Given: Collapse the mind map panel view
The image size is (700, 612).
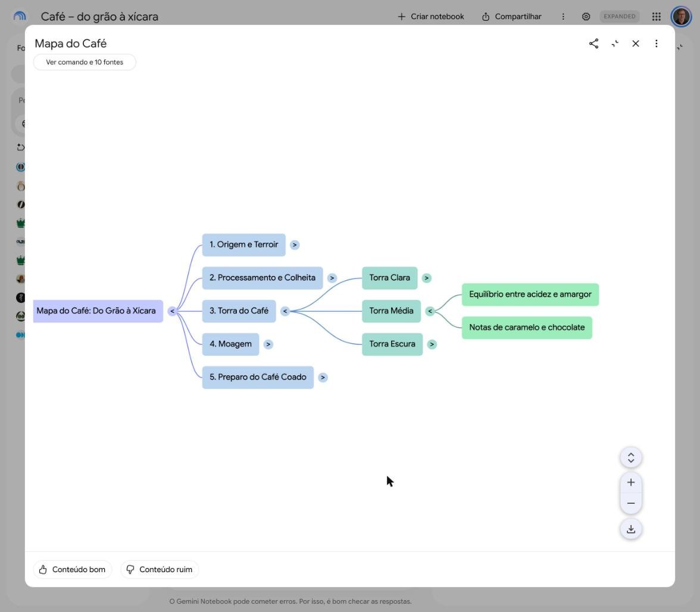Looking at the screenshot, I should [x=615, y=43].
